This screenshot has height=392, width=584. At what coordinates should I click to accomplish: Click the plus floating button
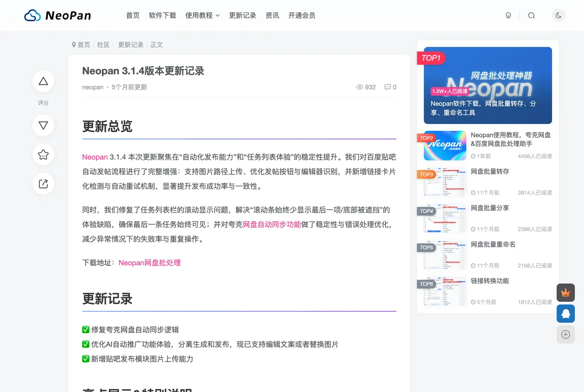pos(566,335)
